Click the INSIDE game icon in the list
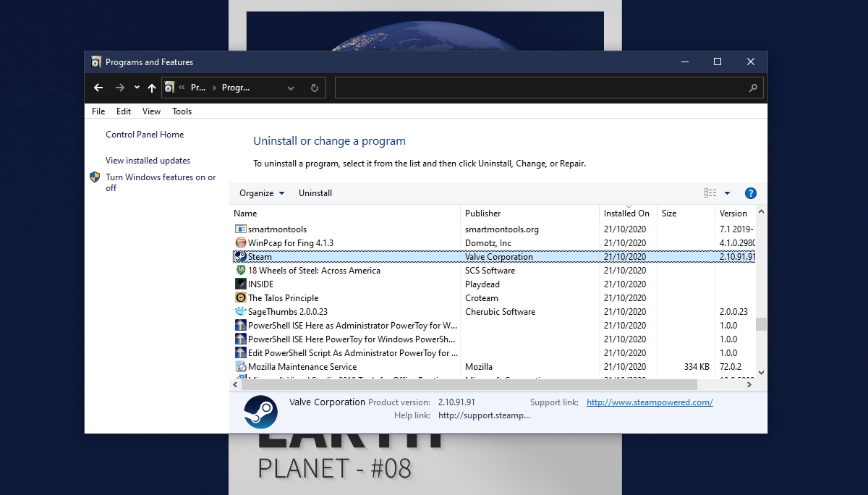868x495 pixels. coord(241,284)
